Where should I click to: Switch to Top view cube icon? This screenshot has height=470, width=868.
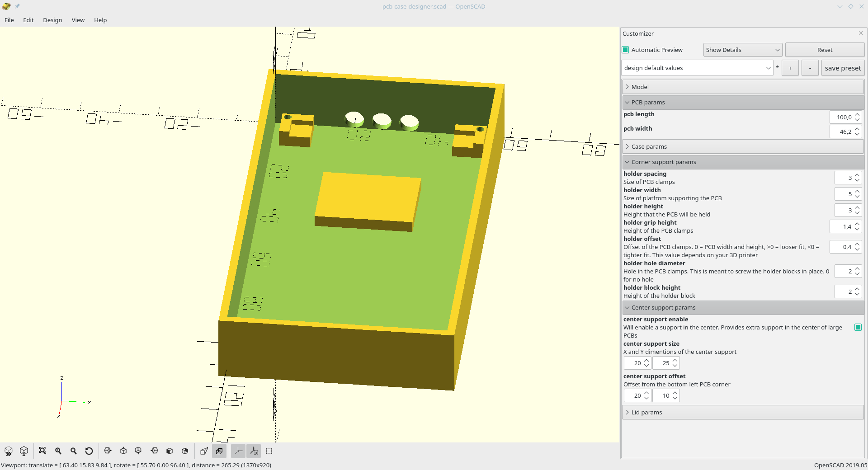click(123, 451)
